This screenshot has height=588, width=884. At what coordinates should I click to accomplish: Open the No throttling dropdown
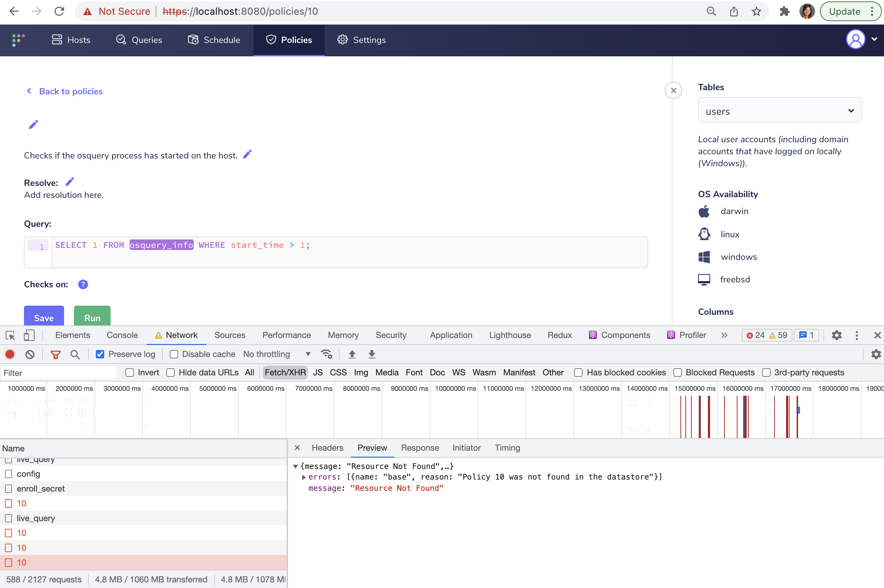276,354
